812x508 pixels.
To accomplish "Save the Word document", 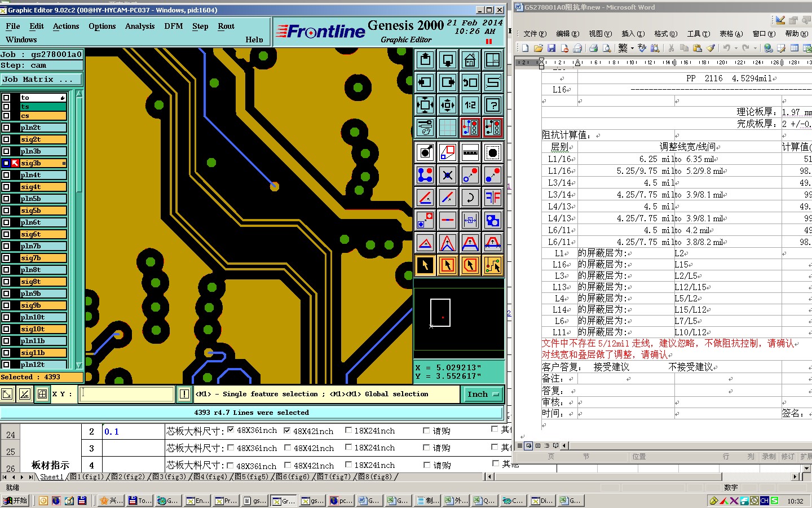I will pyautogui.click(x=551, y=48).
